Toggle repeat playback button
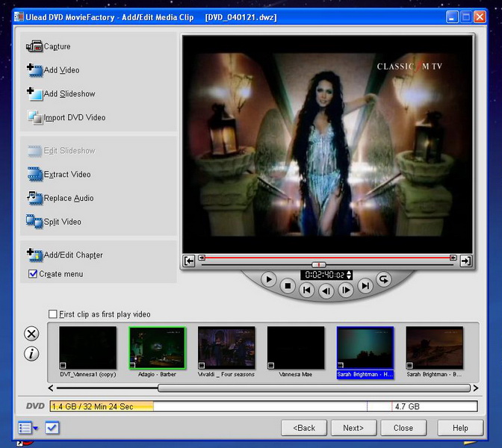Image resolution: width=502 pixels, height=448 pixels. (x=383, y=279)
